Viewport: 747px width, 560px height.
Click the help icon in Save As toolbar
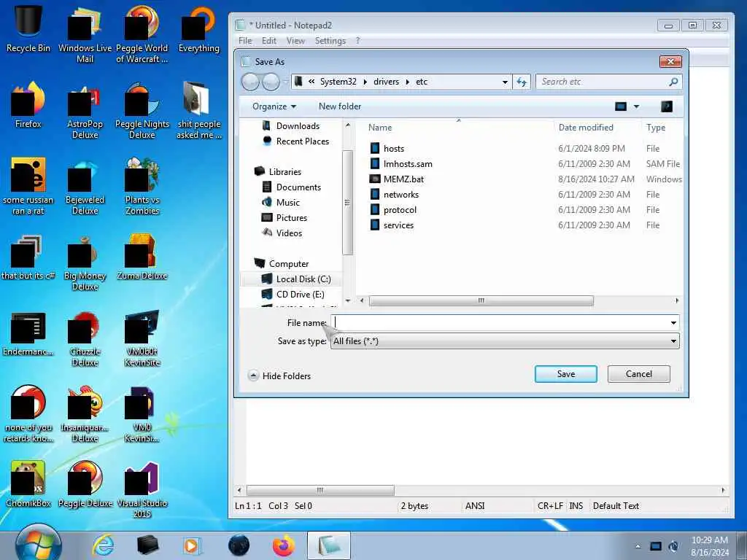[x=667, y=106]
